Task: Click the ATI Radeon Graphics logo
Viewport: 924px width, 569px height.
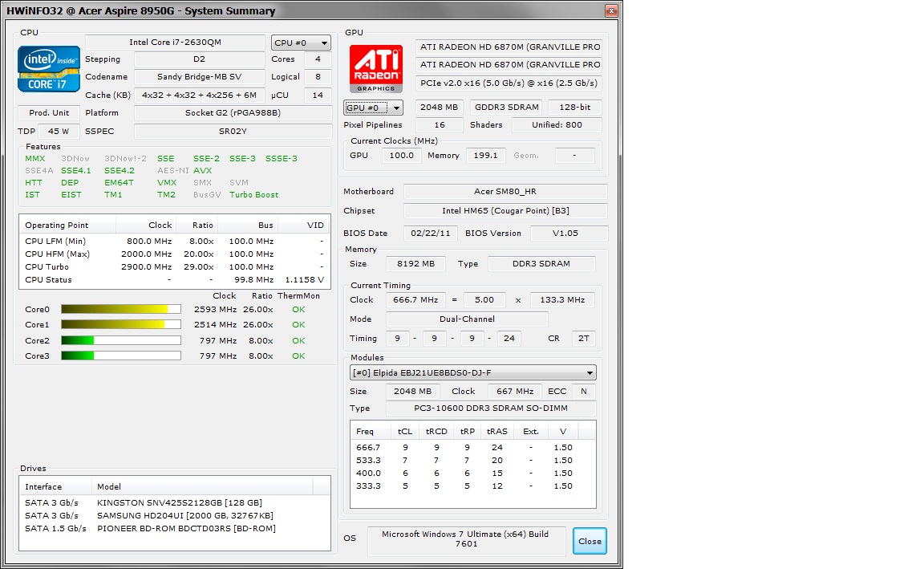Action: click(x=376, y=68)
